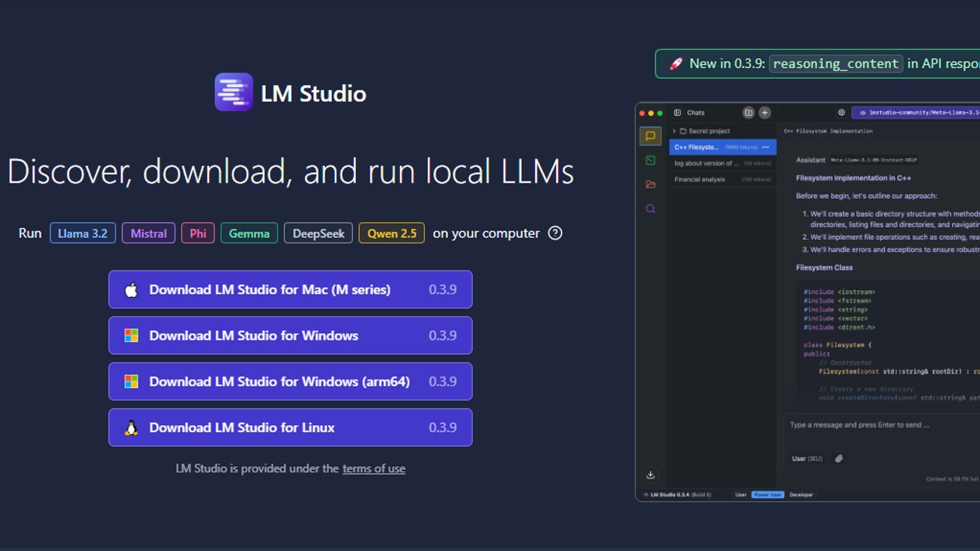The image size is (980, 551).
Task: Download LM Studio for Windows
Action: pyautogui.click(x=290, y=335)
